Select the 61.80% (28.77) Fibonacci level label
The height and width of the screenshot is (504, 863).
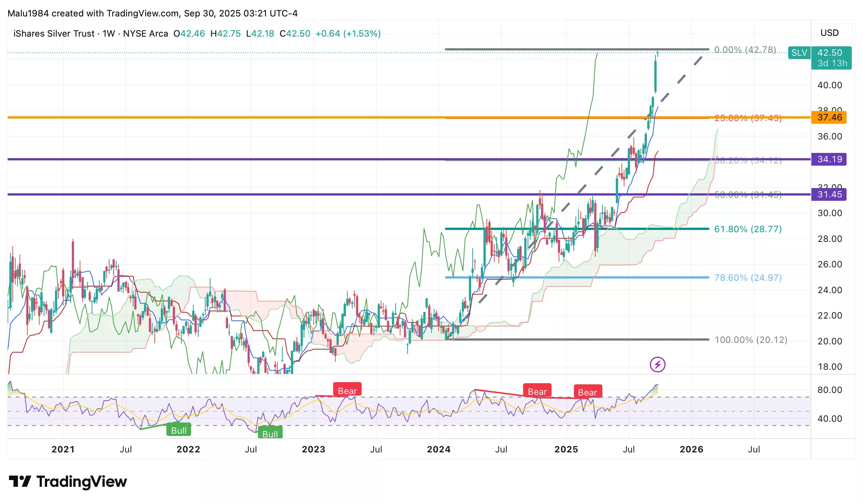coord(748,229)
